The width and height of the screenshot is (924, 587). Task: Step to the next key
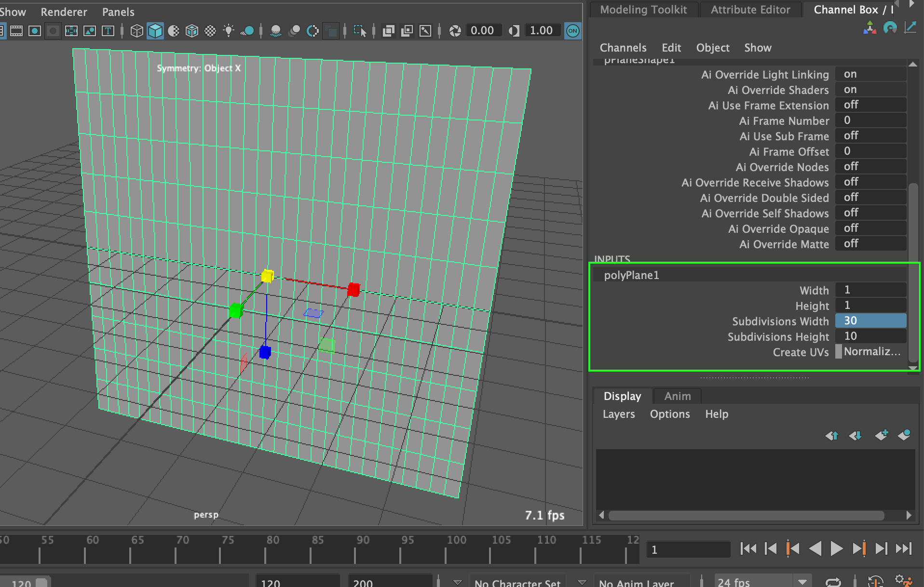[x=859, y=548]
